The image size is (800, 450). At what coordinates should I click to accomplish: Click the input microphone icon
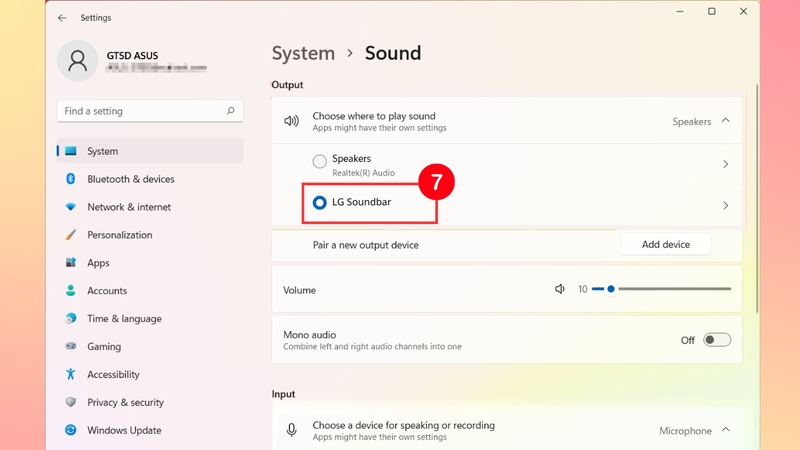pyautogui.click(x=291, y=430)
